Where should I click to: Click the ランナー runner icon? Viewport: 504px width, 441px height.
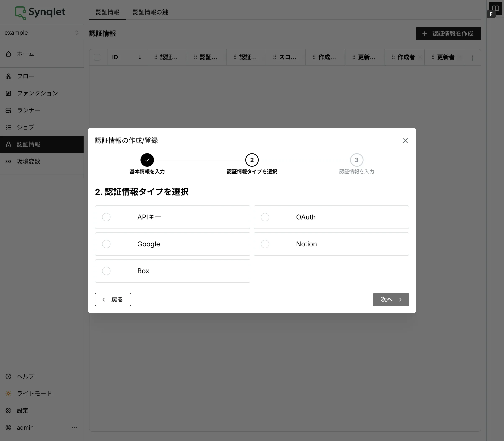(x=8, y=110)
